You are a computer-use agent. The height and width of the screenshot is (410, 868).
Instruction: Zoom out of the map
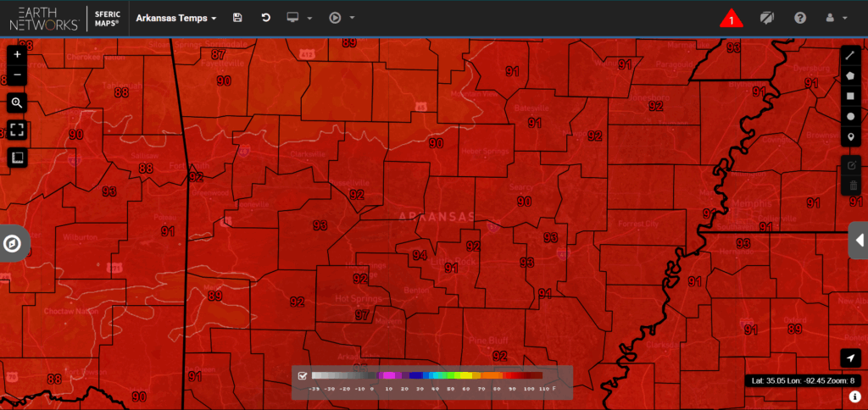17,75
